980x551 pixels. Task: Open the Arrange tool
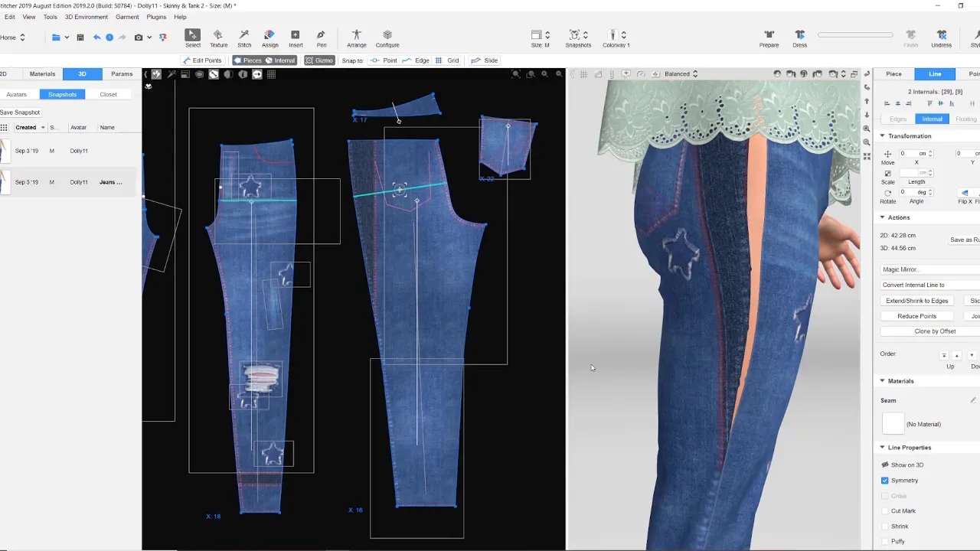pyautogui.click(x=356, y=35)
